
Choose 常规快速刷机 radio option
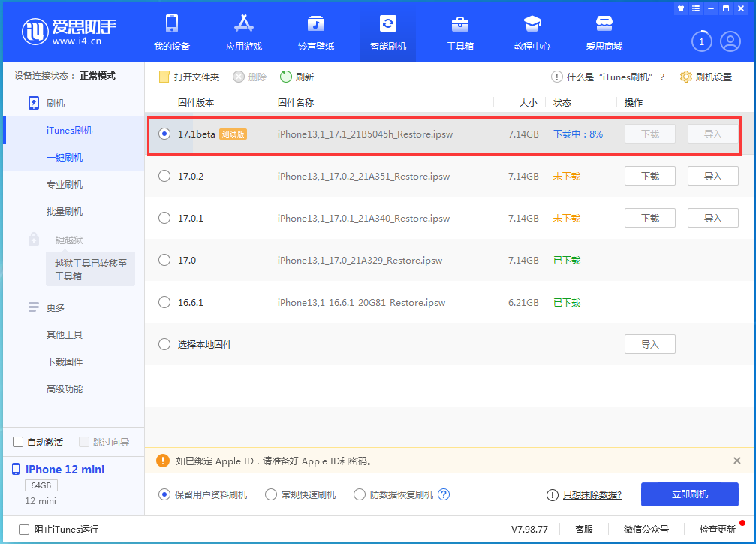click(x=271, y=494)
